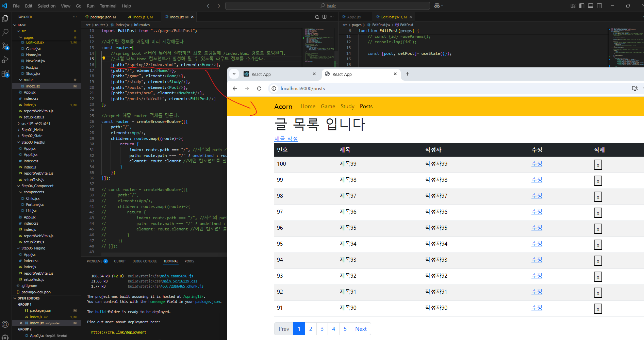Delete post 97 with x button
The image size is (644, 340).
598,213
